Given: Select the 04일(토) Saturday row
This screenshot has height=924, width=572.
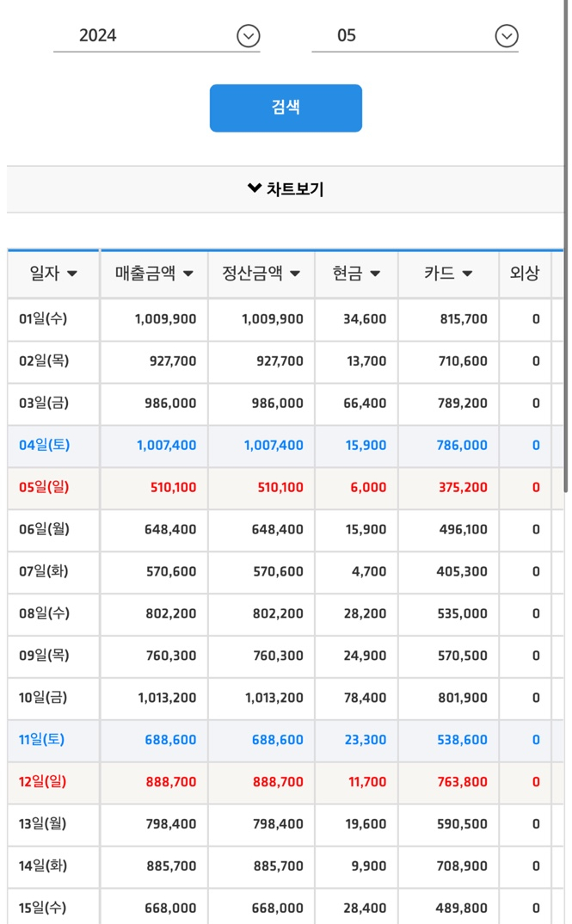Looking at the screenshot, I should click(45, 446).
